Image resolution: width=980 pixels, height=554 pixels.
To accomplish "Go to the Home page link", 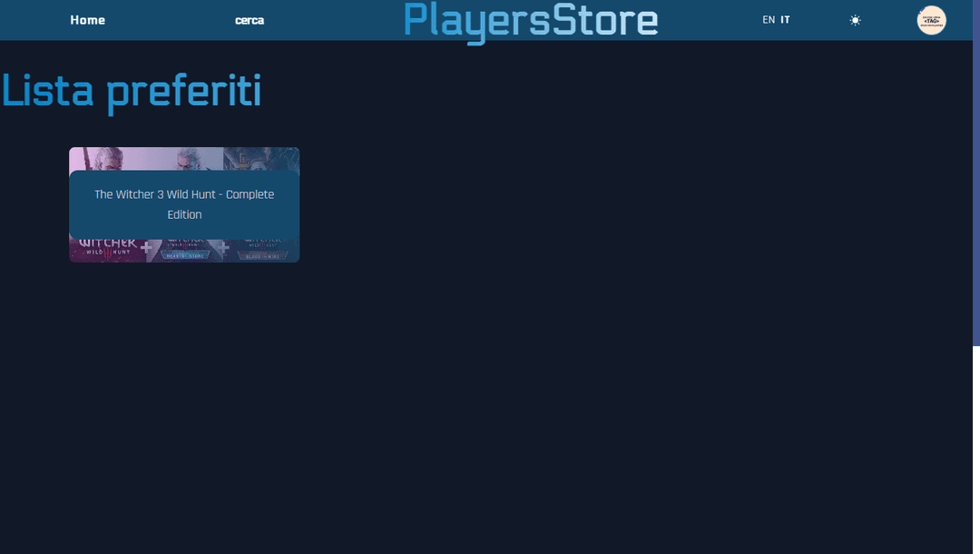I will [x=87, y=20].
